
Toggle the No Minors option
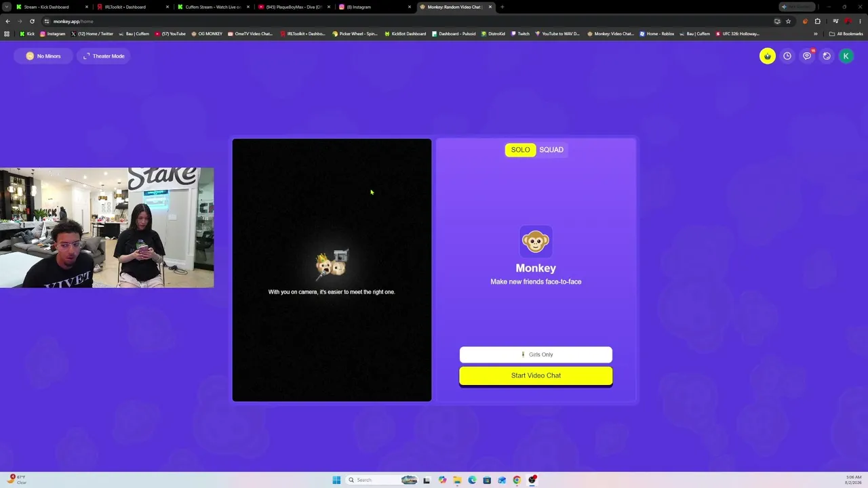point(43,56)
